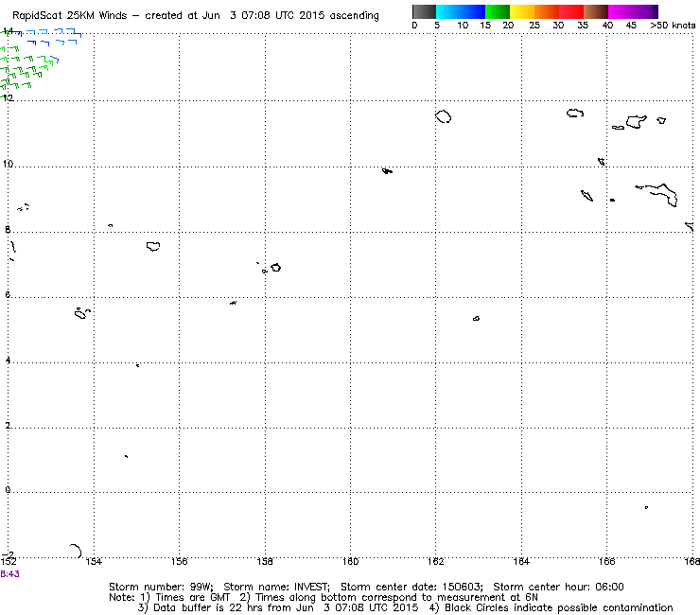The height and width of the screenshot is (615, 700).
Task: Click the coastline arc near 153.5E 2S
Action: 77,551
